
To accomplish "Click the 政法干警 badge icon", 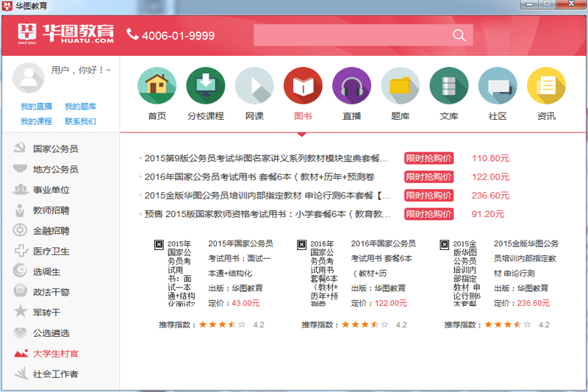I will (21, 291).
